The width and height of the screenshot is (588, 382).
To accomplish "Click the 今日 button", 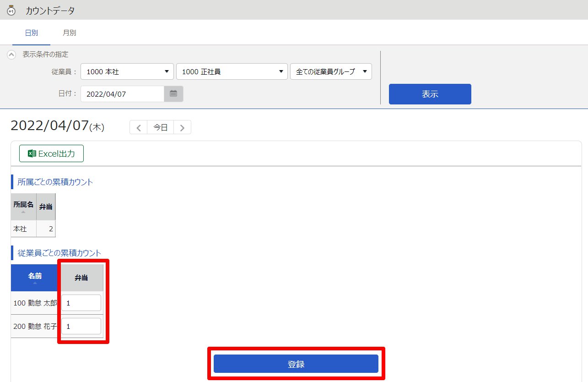I will (161, 127).
